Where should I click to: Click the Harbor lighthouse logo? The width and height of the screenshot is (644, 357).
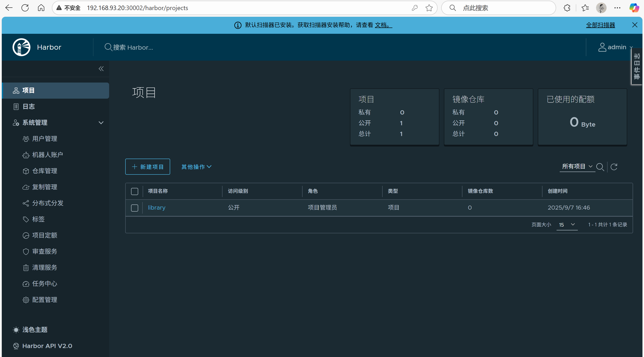coord(21,47)
